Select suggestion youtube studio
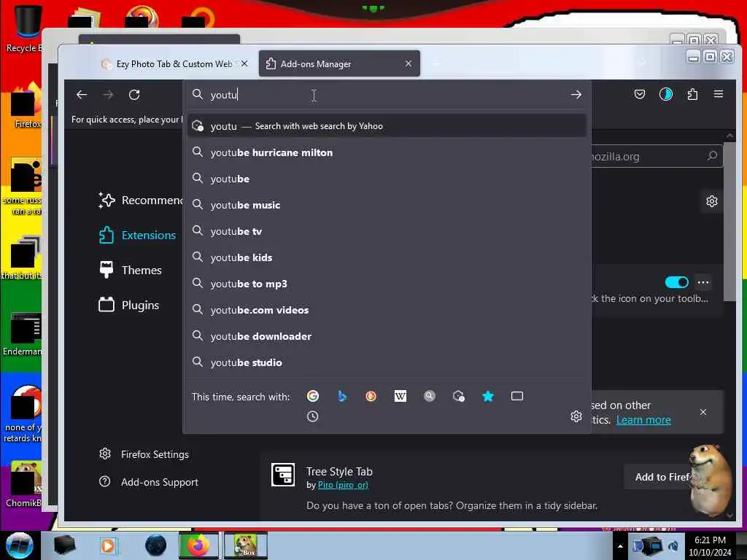This screenshot has width=747, height=560. click(387, 362)
